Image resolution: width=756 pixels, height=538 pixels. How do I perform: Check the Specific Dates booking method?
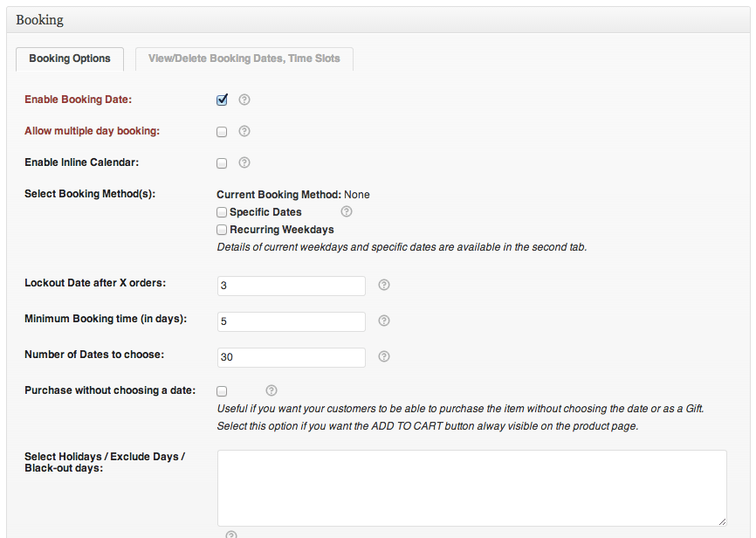222,212
